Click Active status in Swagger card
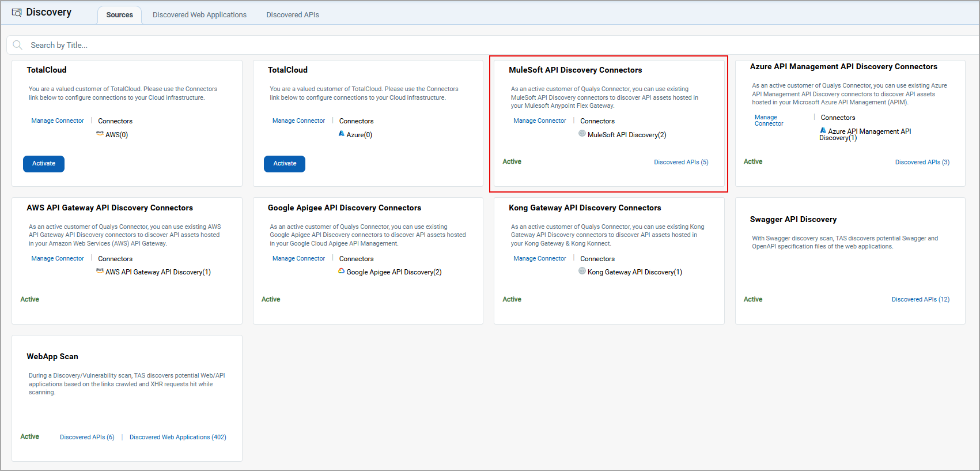Image resolution: width=980 pixels, height=471 pixels. 753,300
